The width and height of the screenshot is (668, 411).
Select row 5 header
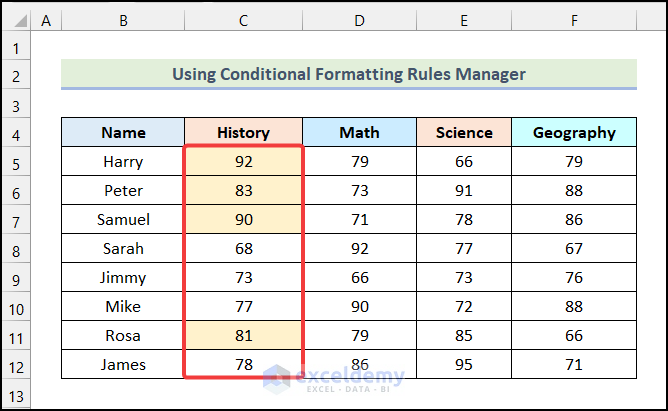pyautogui.click(x=16, y=162)
